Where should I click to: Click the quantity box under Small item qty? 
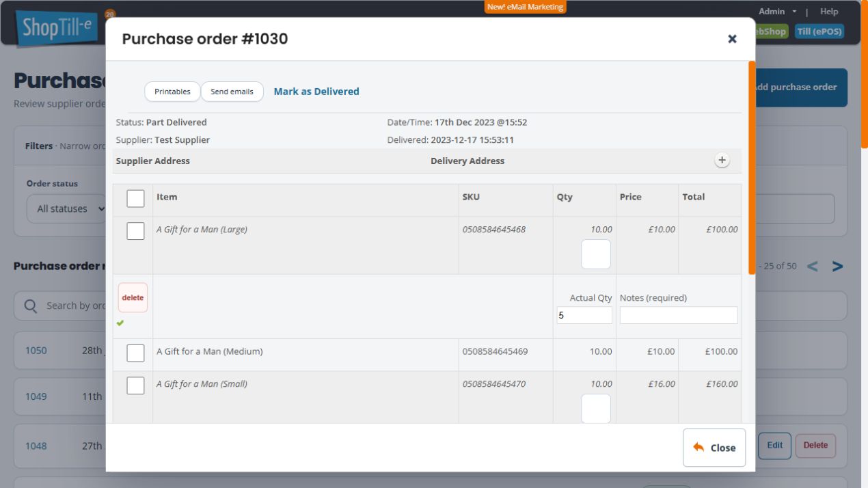pos(596,408)
